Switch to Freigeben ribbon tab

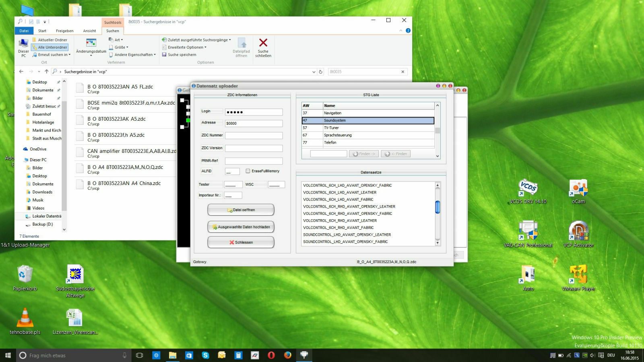[65, 31]
